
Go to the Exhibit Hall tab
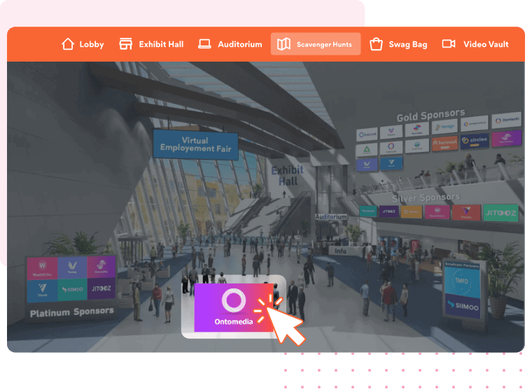(x=152, y=44)
